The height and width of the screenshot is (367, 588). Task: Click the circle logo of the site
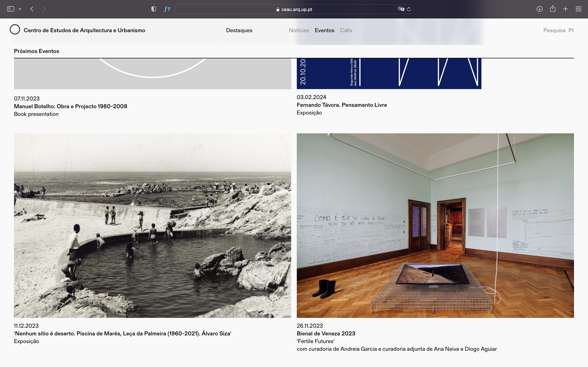[x=15, y=30]
